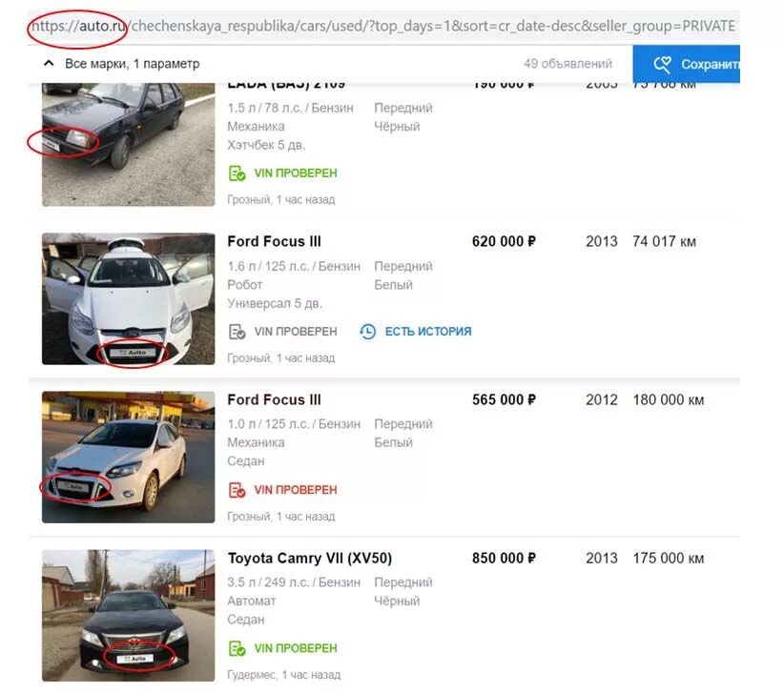
Task: Click the red VIN icon on Ford Focus 565 000
Action: tap(237, 490)
